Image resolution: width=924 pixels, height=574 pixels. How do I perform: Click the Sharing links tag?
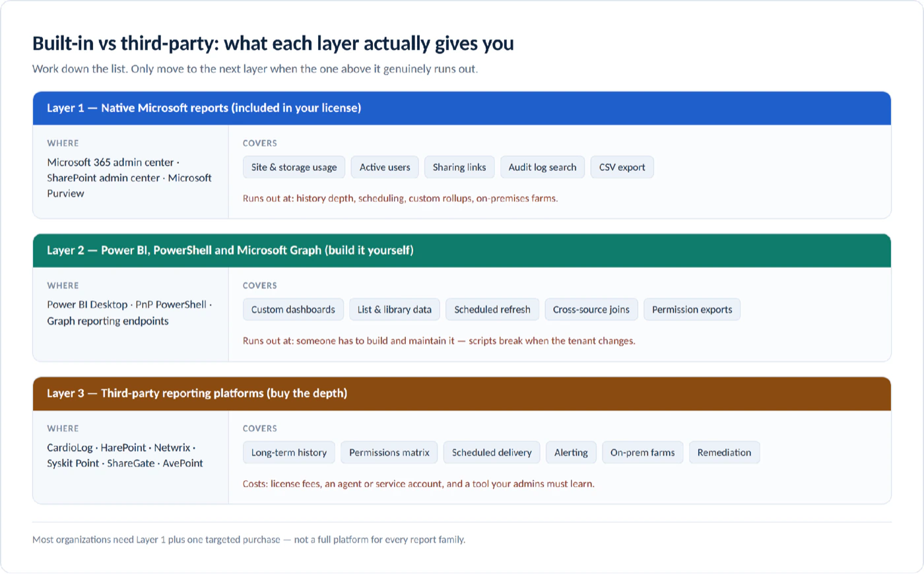tap(459, 167)
